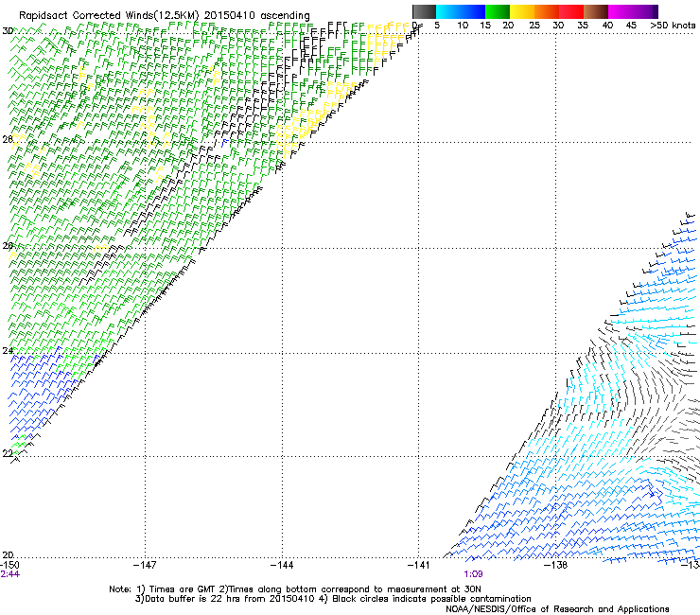The image size is (700, 615).
Task: Click the purple '2:44' swath time
Action: pos(9,574)
